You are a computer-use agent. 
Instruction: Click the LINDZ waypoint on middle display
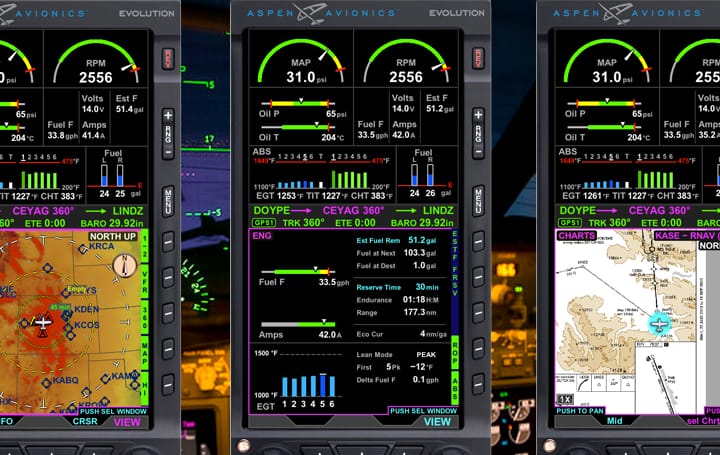pos(438,210)
